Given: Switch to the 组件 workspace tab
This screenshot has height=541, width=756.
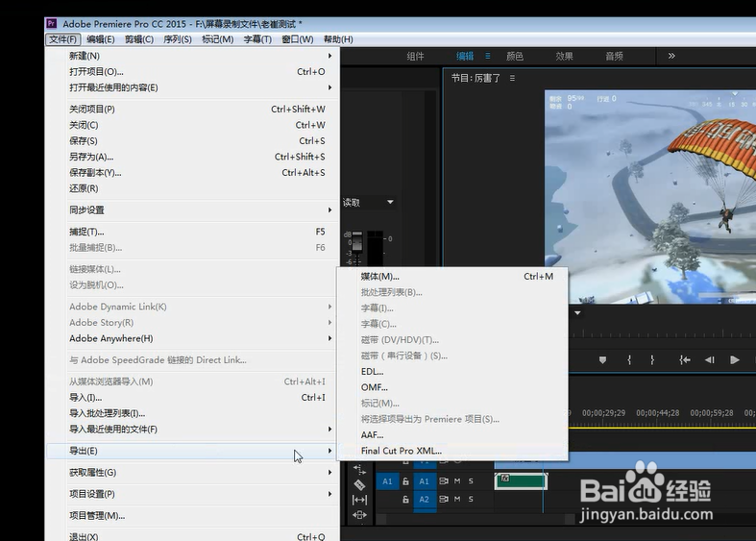Looking at the screenshot, I should (x=415, y=57).
